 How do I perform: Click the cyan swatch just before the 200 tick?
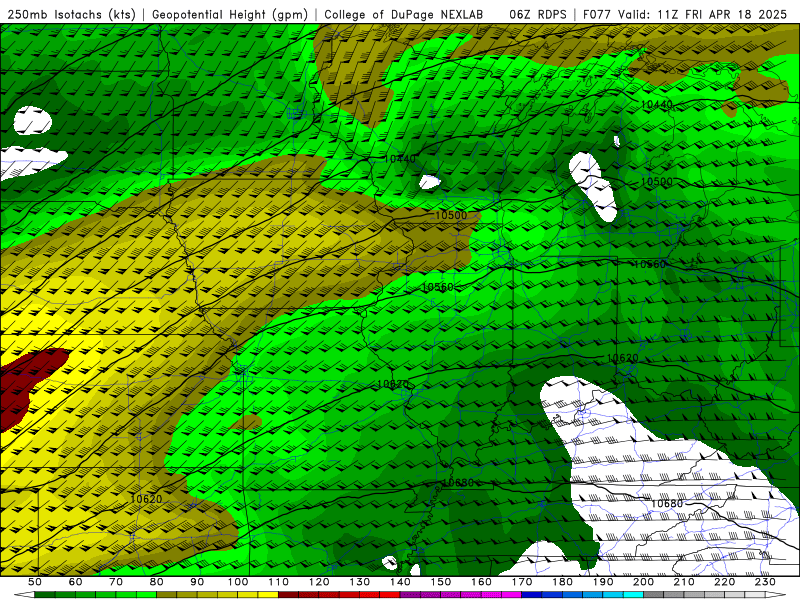pyautogui.click(x=633, y=595)
